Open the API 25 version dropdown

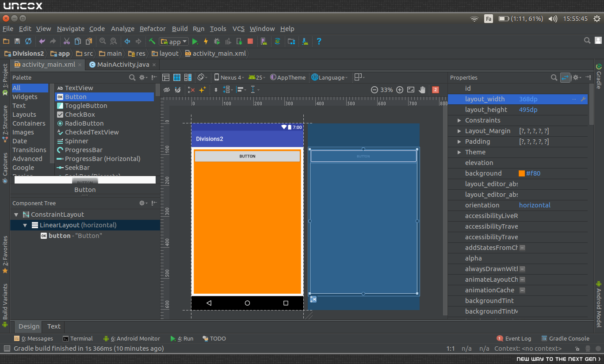[x=257, y=77]
